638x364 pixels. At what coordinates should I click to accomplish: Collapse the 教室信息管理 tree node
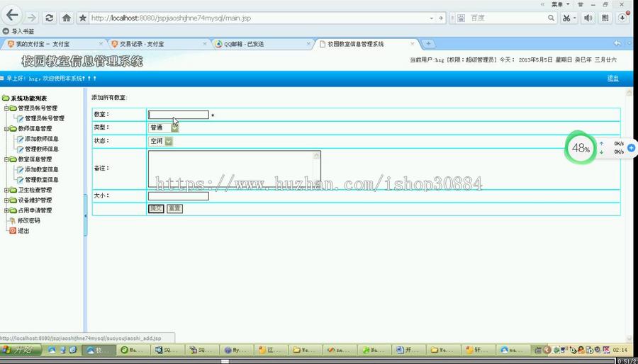(6, 159)
